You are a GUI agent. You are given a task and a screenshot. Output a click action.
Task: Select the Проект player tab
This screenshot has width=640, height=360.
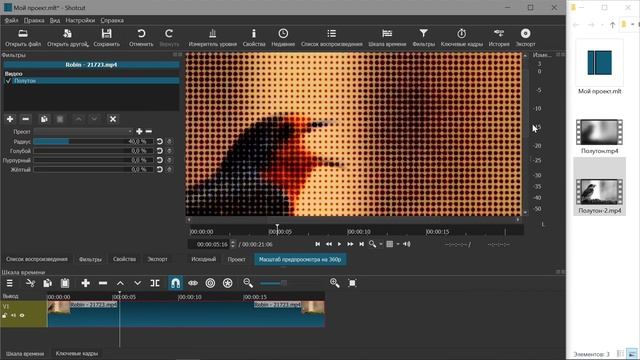pyautogui.click(x=236, y=259)
